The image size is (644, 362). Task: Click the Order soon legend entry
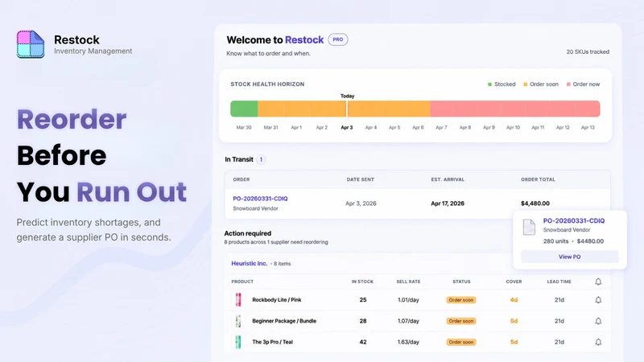pyautogui.click(x=541, y=84)
